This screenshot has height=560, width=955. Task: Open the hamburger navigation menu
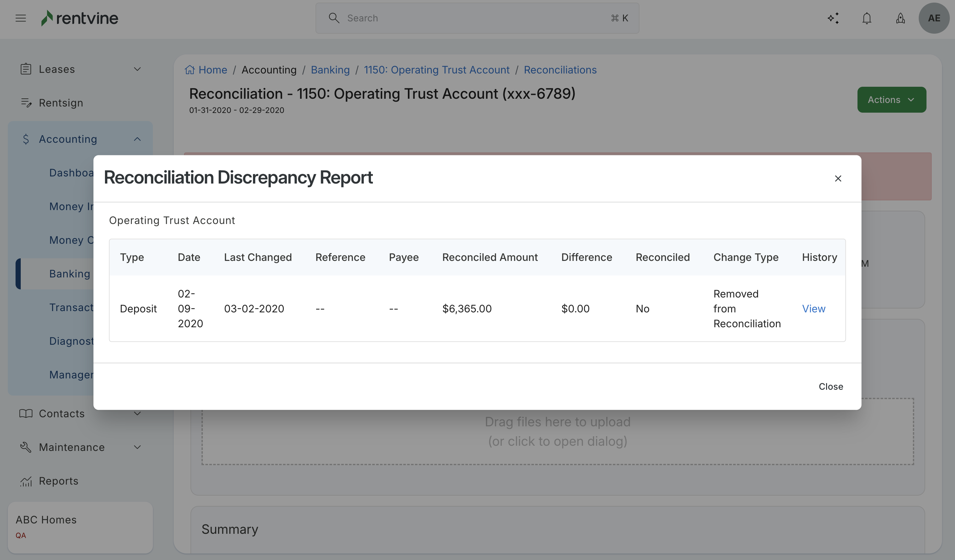pos(21,18)
